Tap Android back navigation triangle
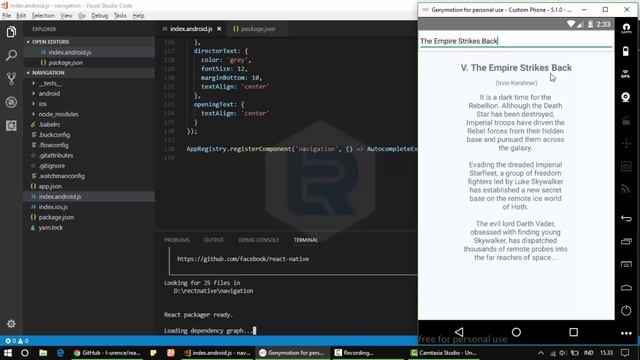640x360 pixels. click(x=459, y=332)
